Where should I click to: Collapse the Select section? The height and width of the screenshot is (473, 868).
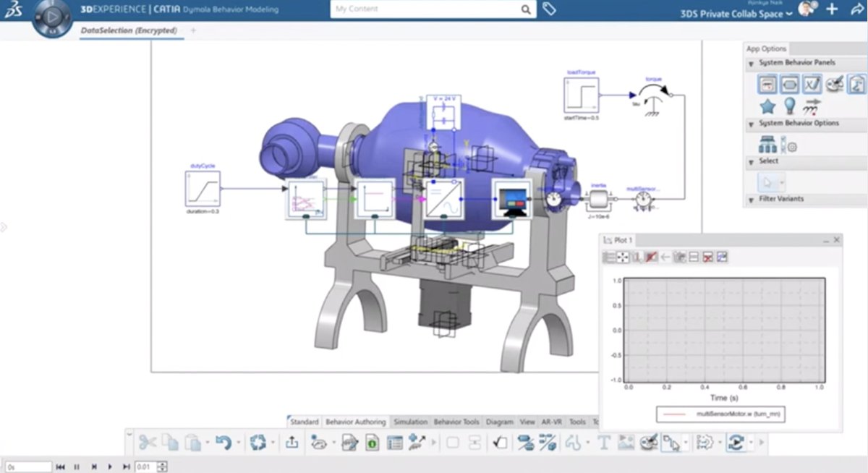[752, 162]
